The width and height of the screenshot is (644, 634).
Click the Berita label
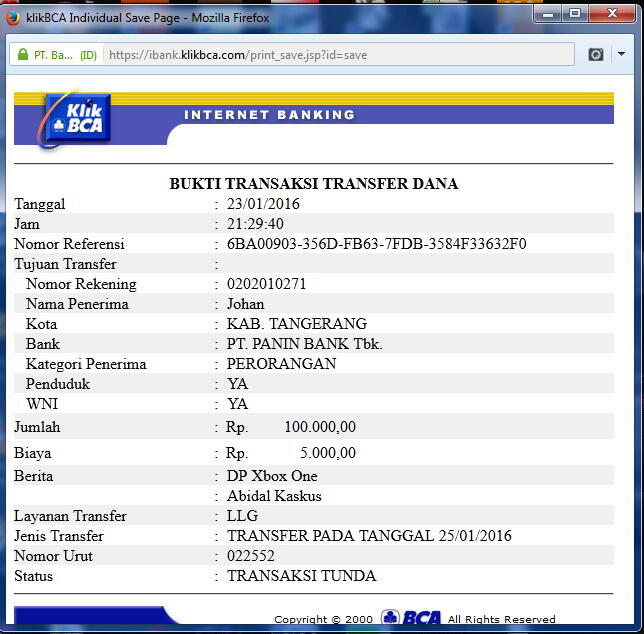34,476
